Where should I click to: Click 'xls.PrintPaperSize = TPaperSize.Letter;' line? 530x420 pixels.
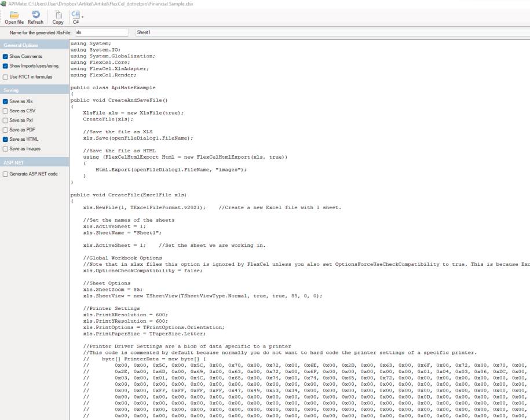[x=144, y=334]
